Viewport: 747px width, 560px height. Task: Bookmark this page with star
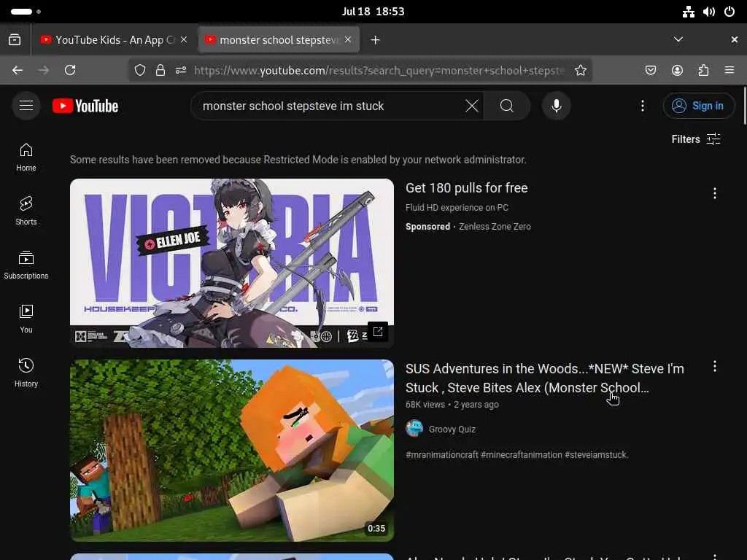pos(580,71)
